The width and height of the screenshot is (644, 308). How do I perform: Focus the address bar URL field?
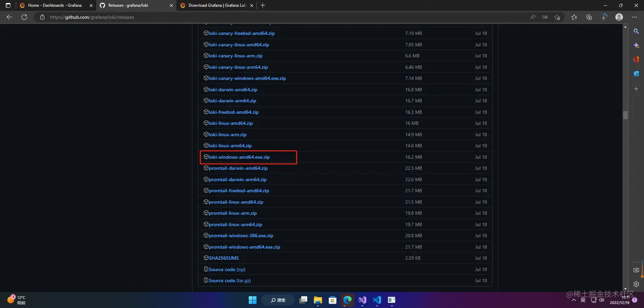coord(281,17)
